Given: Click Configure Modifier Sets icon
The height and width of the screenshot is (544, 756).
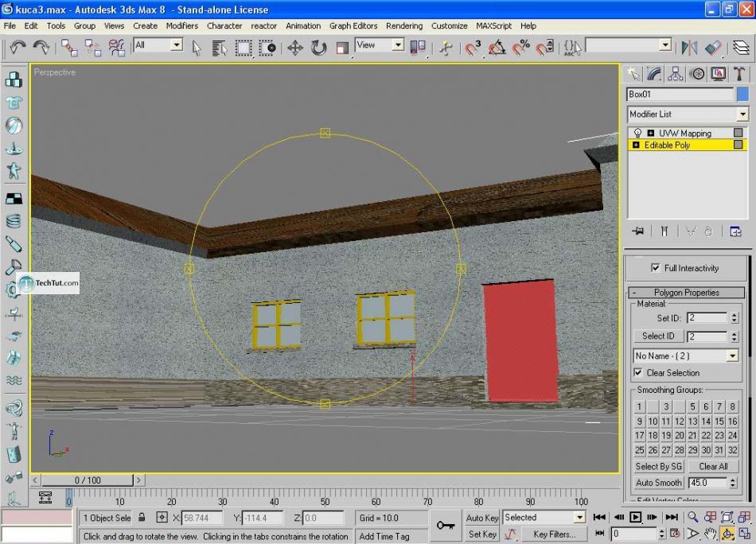Looking at the screenshot, I should (735, 231).
